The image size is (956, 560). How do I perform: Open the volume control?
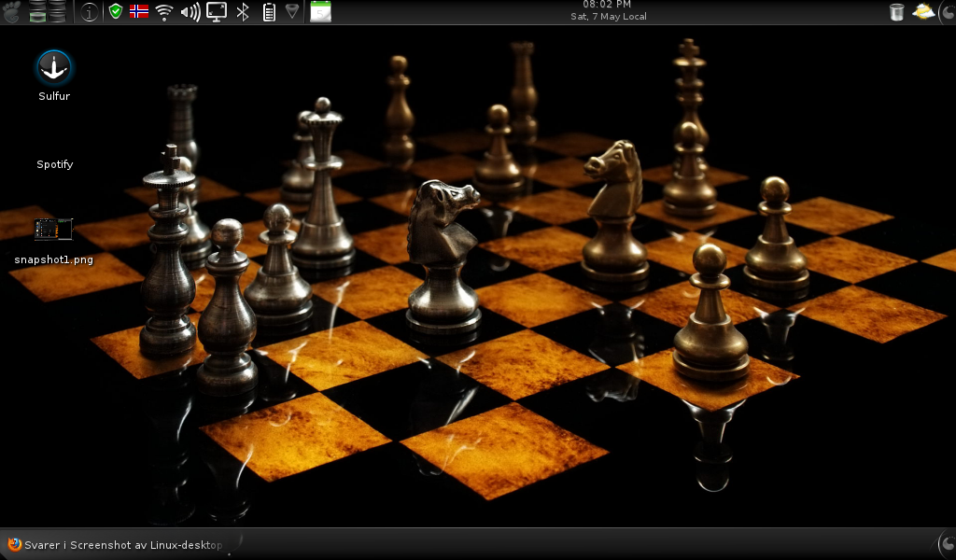(x=190, y=11)
